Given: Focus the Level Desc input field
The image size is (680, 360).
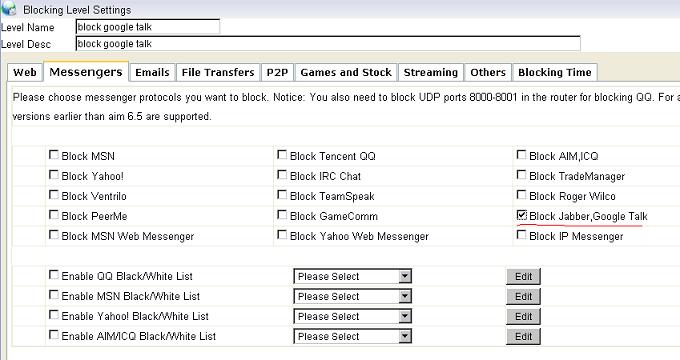Looking at the screenshot, I should click(x=328, y=43).
